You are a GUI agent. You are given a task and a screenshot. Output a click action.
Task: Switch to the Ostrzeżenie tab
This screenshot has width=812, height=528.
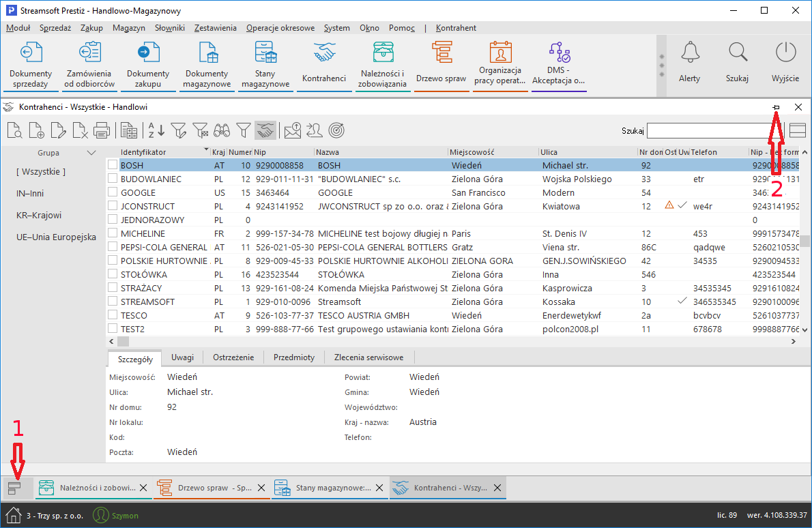(233, 357)
